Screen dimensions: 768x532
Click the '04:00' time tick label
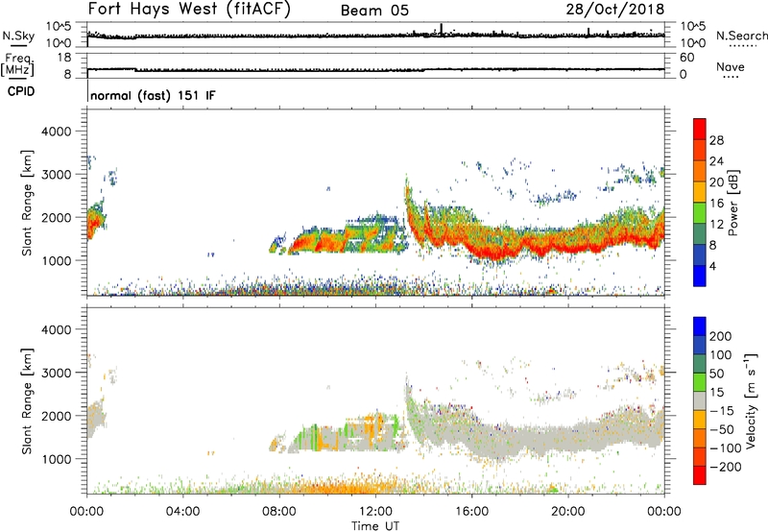pos(182,512)
